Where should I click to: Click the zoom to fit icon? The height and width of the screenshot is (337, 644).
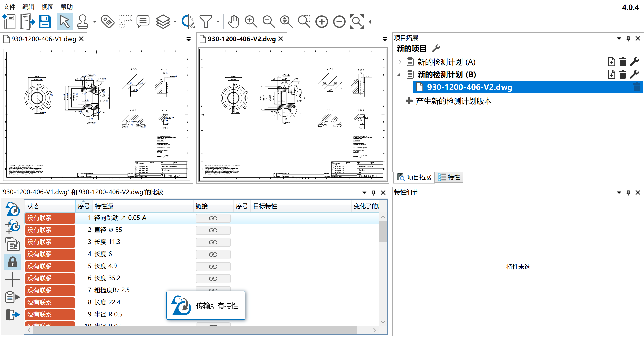pyautogui.click(x=357, y=22)
